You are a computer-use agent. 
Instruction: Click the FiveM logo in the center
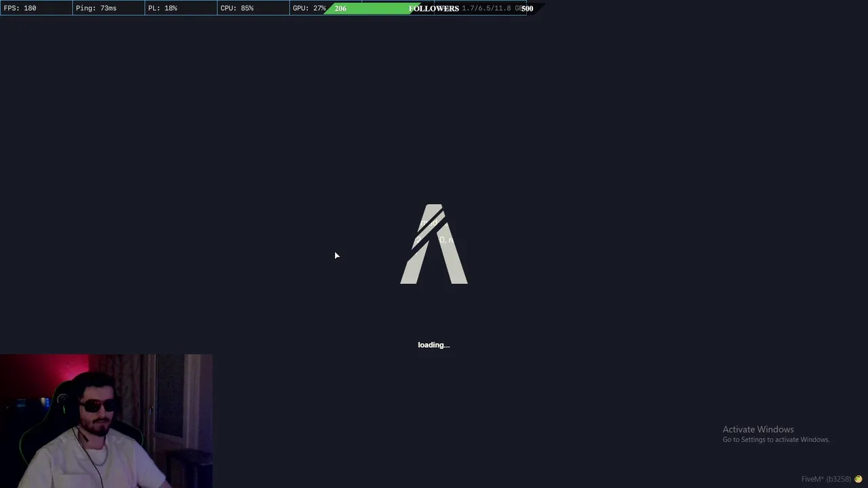434,244
